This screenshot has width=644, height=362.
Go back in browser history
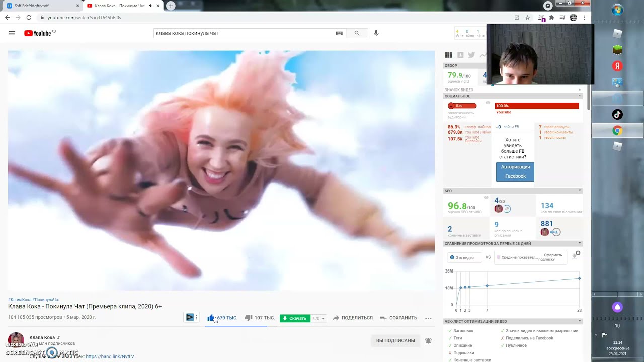[x=7, y=17]
